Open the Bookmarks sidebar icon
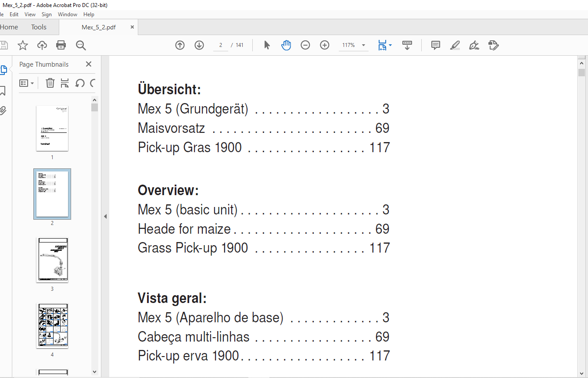This screenshot has height=378, width=588. (3, 91)
